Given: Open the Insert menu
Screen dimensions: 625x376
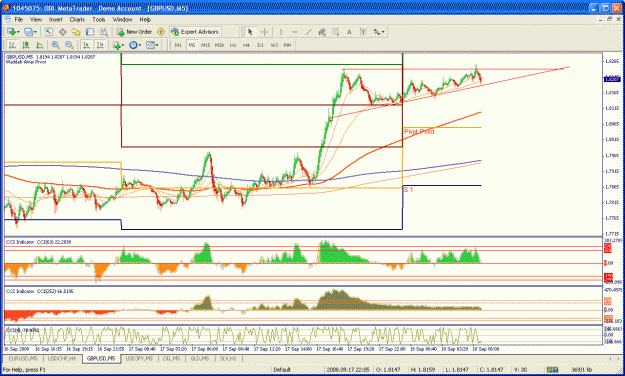Looking at the screenshot, I should [x=55, y=19].
